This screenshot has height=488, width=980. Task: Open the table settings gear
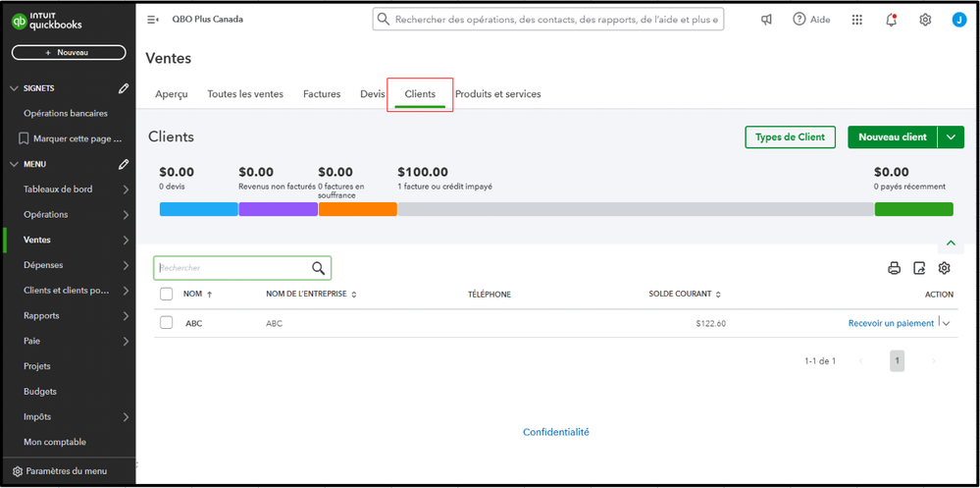945,268
